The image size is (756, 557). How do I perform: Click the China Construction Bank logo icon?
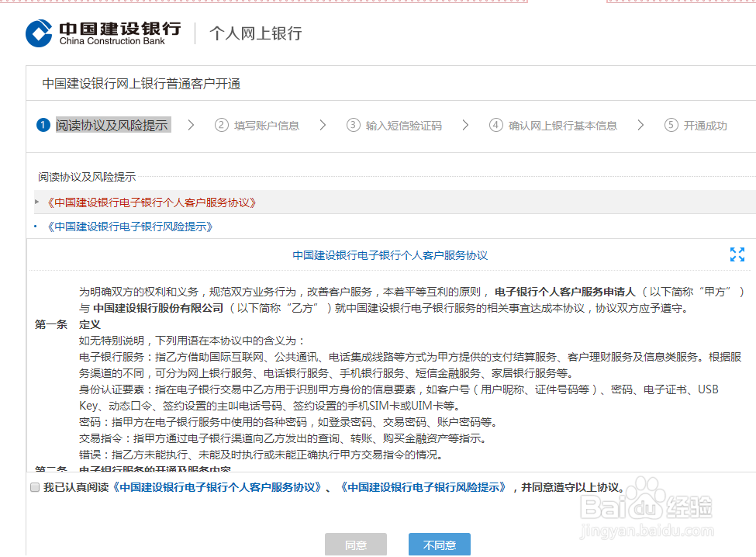pos(39,33)
